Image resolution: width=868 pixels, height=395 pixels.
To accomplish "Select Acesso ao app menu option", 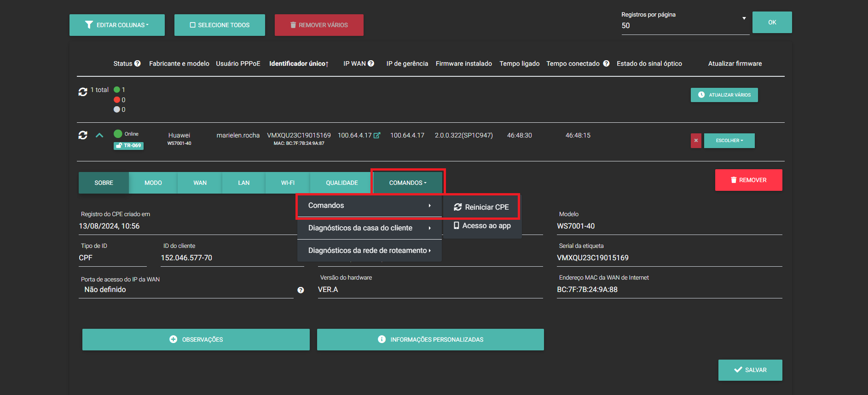I will point(482,226).
